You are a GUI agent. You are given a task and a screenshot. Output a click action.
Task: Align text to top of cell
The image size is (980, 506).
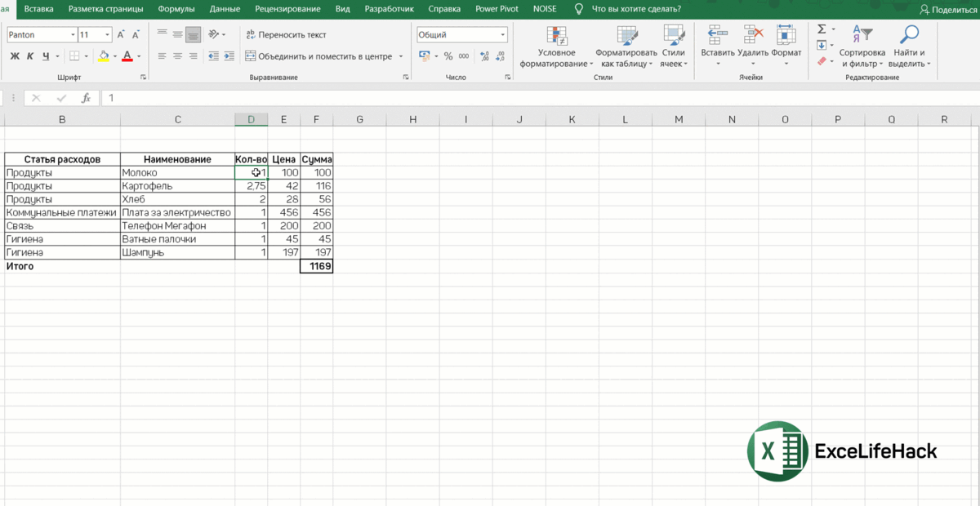click(162, 34)
